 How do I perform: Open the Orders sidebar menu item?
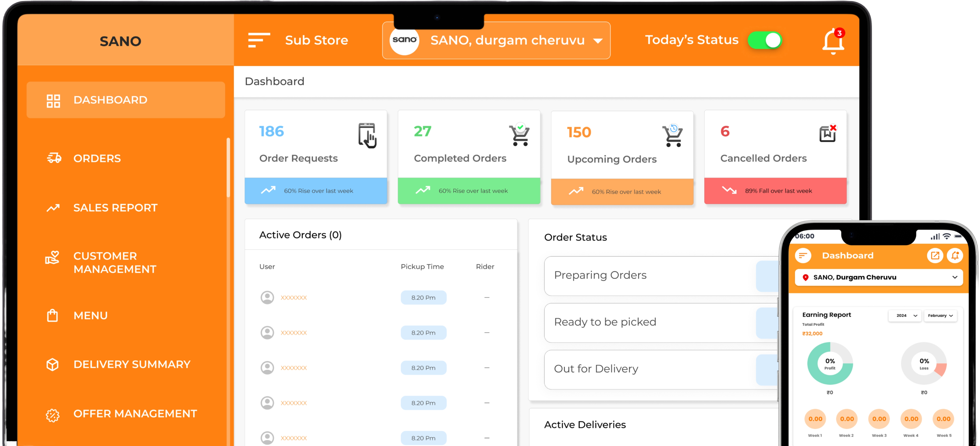(97, 158)
